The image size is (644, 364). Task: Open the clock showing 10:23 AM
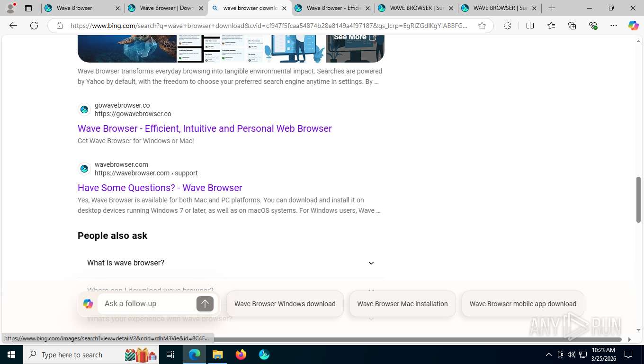(x=603, y=355)
